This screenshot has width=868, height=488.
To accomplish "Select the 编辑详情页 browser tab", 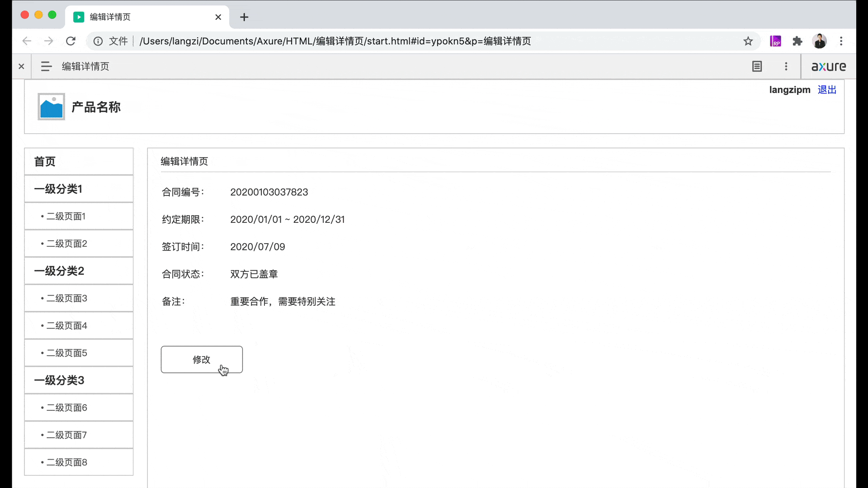I will point(147,17).
